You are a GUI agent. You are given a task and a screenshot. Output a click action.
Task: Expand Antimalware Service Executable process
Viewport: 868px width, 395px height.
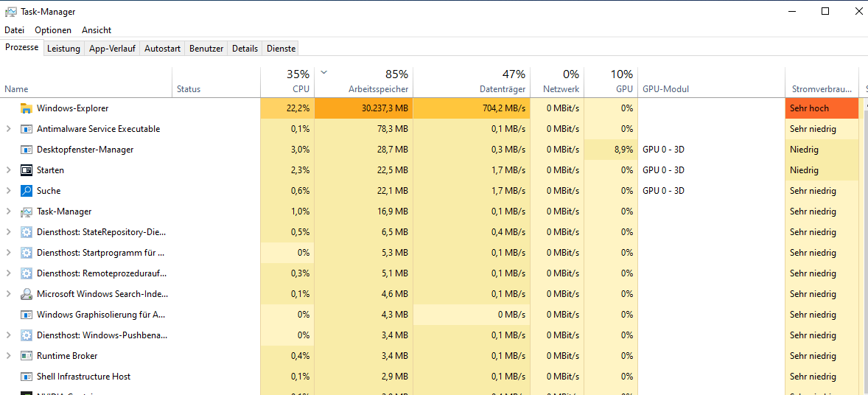coord(8,129)
